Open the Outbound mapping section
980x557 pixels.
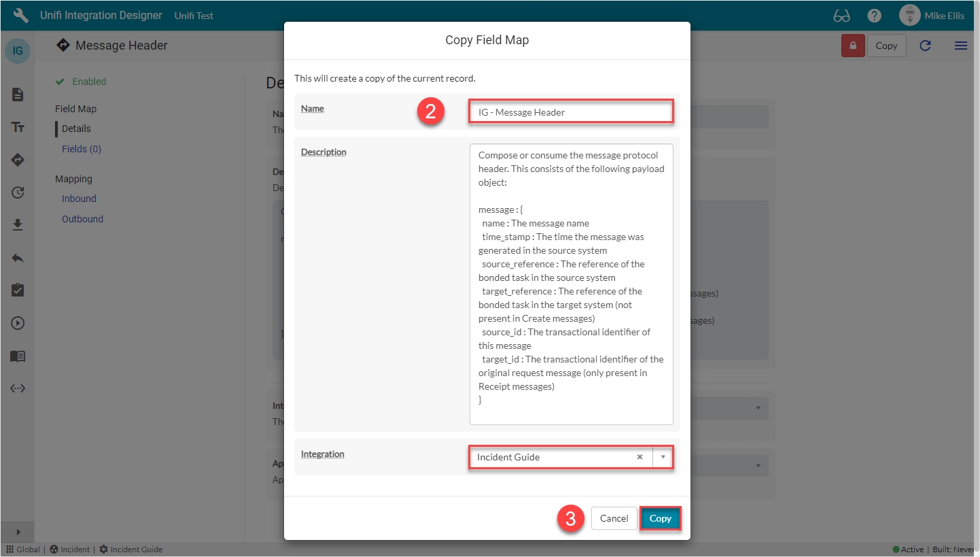pos(82,219)
